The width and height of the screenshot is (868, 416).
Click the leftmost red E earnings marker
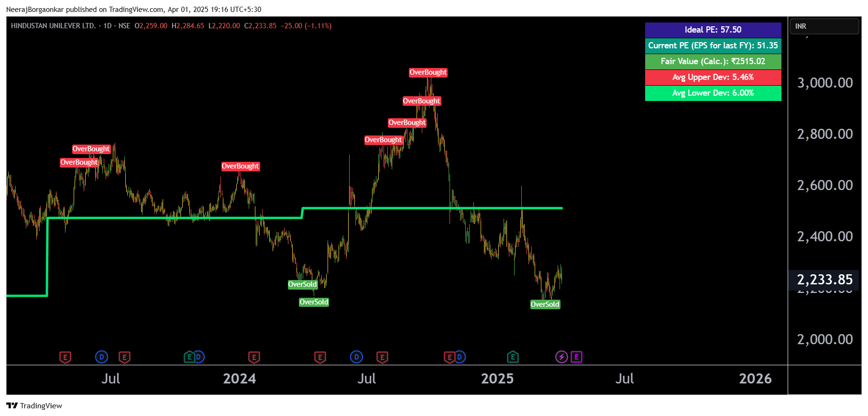click(65, 357)
